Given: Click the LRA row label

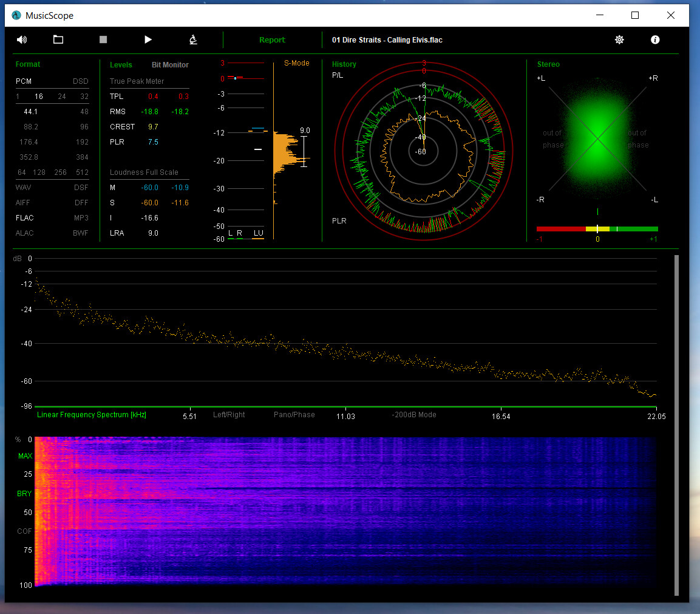Looking at the screenshot, I should click(117, 233).
